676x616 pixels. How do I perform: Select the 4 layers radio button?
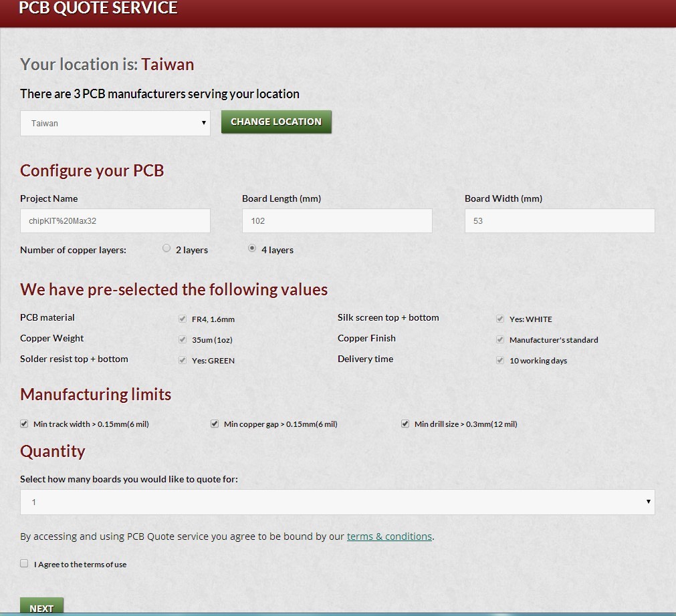coord(252,249)
